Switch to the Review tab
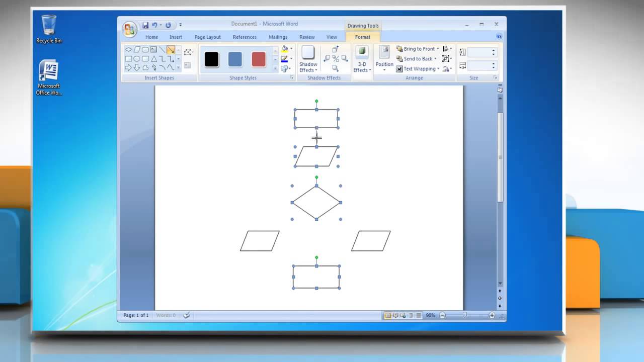 pyautogui.click(x=307, y=37)
